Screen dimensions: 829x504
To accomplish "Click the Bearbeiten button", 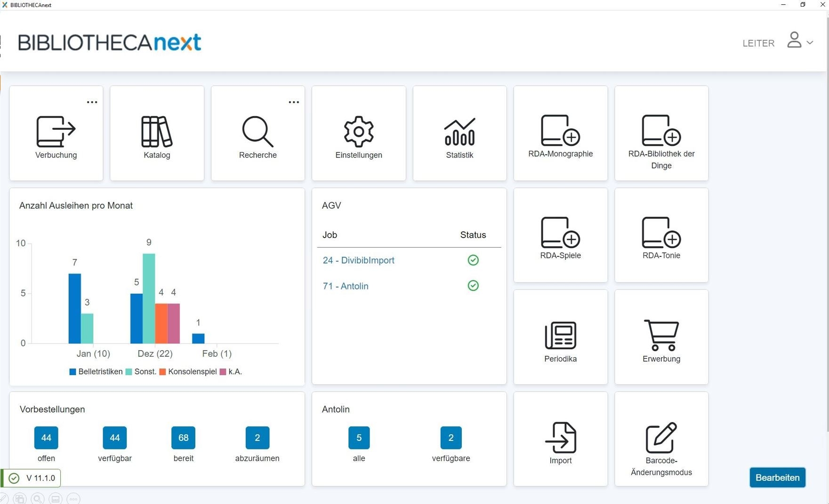I will [x=777, y=478].
